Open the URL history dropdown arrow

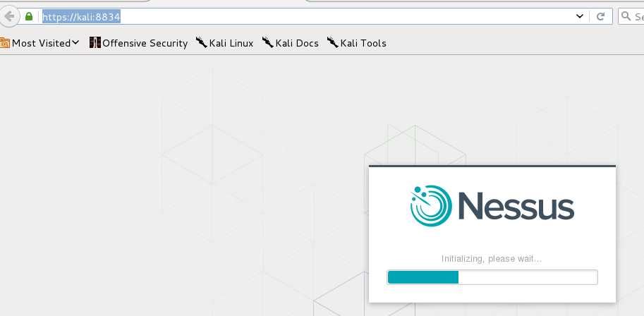coord(580,16)
